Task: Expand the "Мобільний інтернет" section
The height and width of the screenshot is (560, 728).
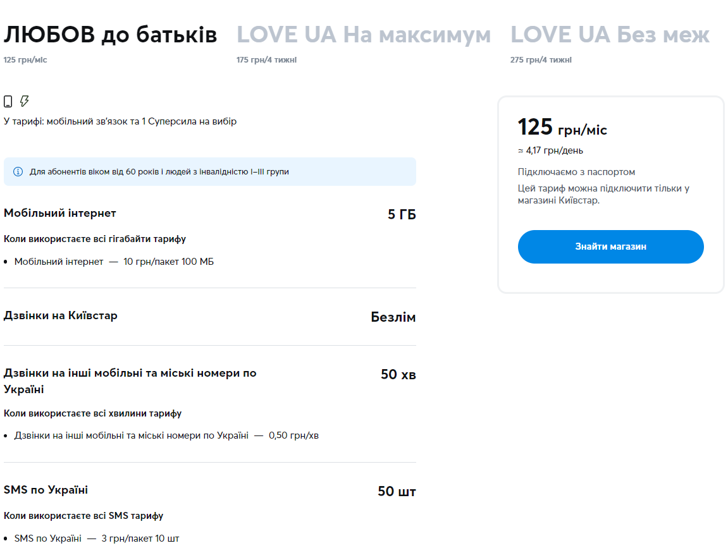Action: click(x=60, y=213)
